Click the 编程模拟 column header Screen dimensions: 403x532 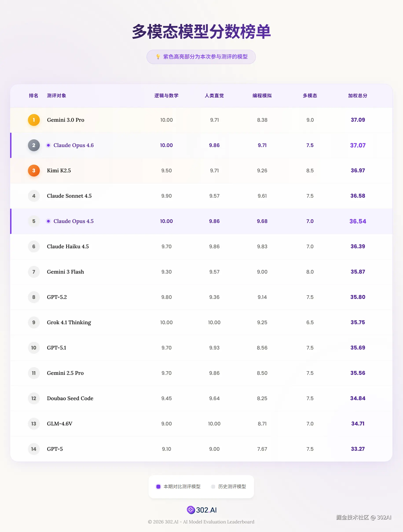pos(262,96)
